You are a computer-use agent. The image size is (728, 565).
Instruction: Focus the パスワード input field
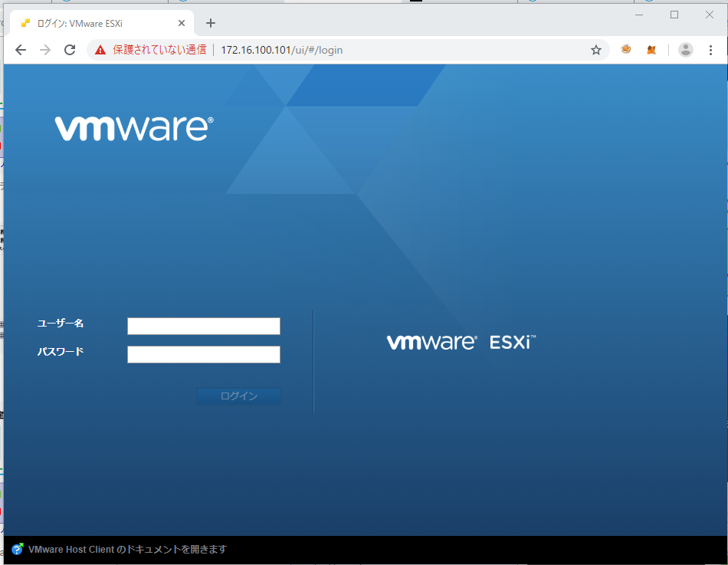pyautogui.click(x=204, y=354)
